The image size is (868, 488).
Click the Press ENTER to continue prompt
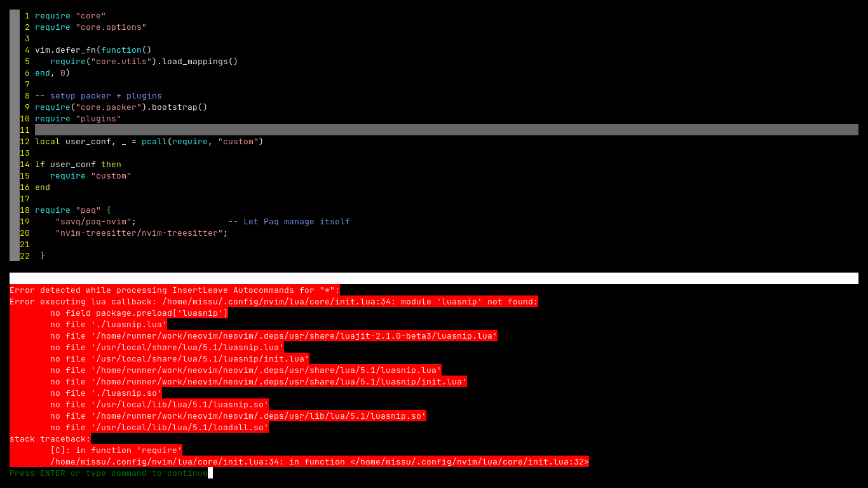click(x=102, y=473)
